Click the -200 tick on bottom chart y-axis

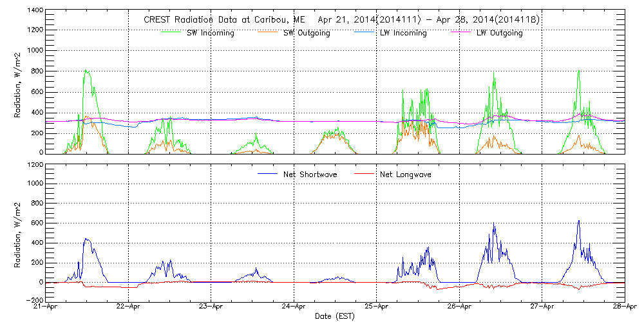coord(35,300)
